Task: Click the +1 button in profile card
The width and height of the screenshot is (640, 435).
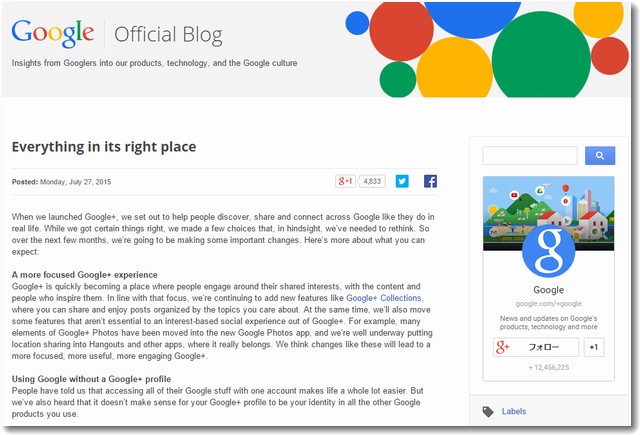Action: click(594, 347)
